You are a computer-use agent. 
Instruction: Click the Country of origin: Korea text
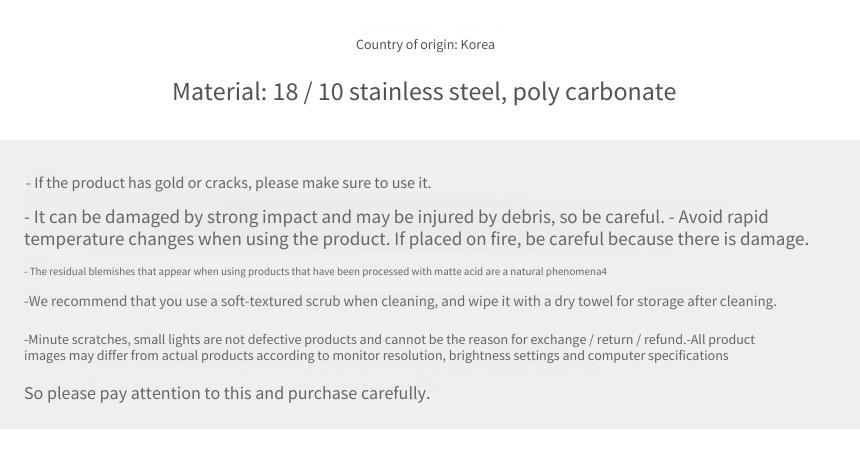tap(425, 44)
